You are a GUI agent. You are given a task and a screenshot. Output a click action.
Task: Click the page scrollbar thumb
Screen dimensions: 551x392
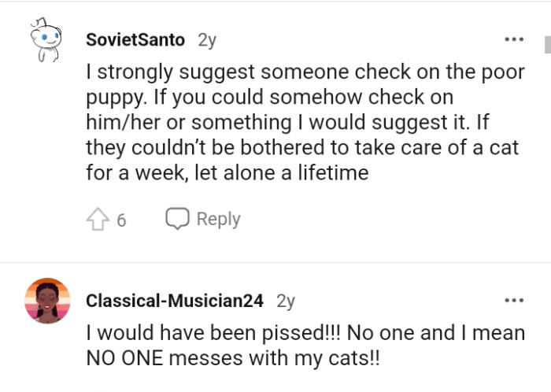point(546,44)
